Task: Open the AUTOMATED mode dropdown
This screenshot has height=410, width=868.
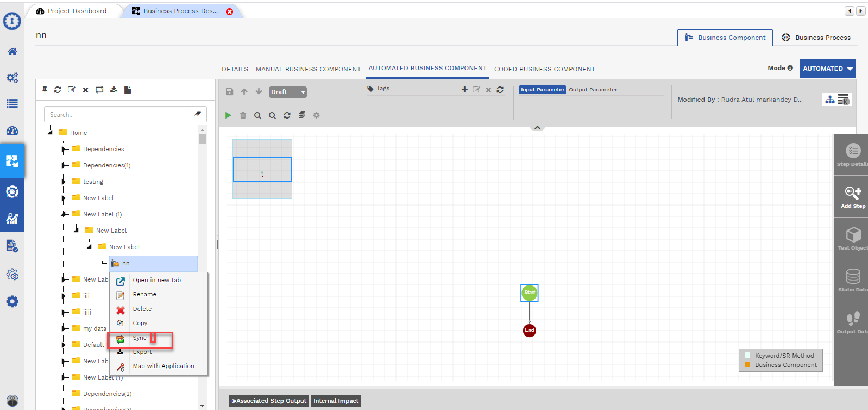Action: pyautogui.click(x=828, y=69)
